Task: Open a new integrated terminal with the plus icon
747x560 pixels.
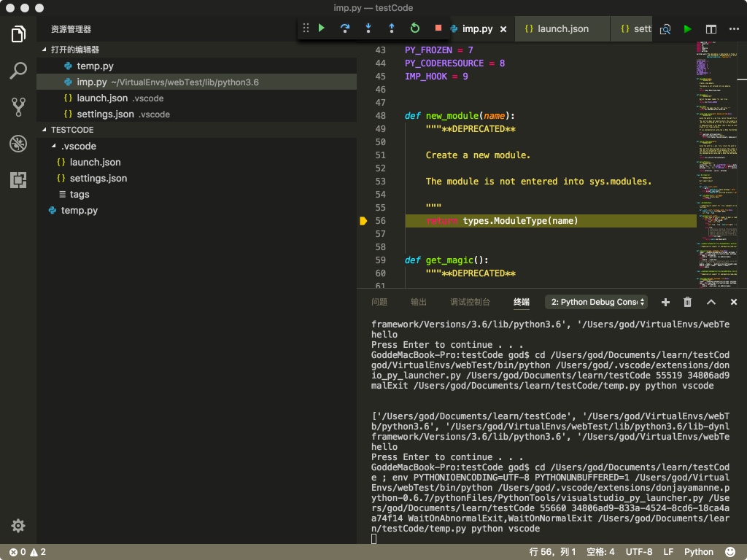Action: click(665, 301)
